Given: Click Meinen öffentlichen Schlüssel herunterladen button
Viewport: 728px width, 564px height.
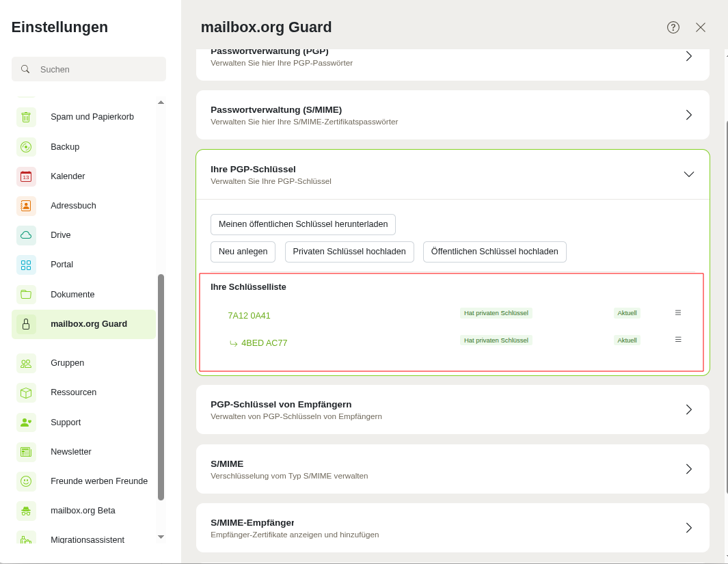Looking at the screenshot, I should tap(304, 225).
